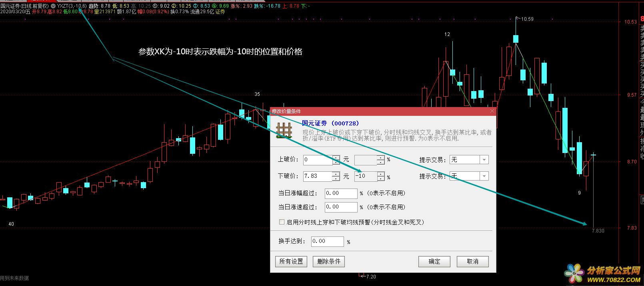Close the 修改价量条件 dialog
Viewport: 644px width, 286px height.
pyautogui.click(x=492, y=111)
